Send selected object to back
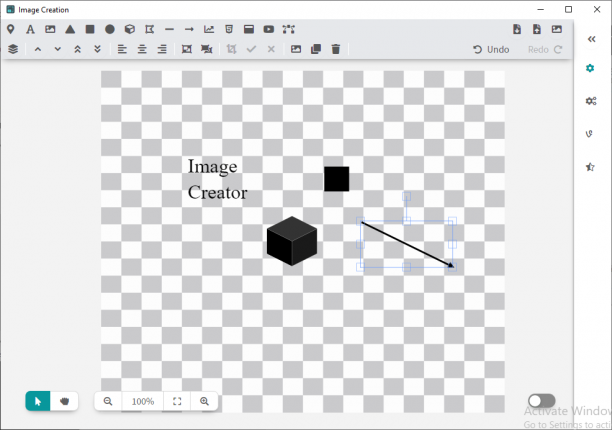 click(98, 49)
